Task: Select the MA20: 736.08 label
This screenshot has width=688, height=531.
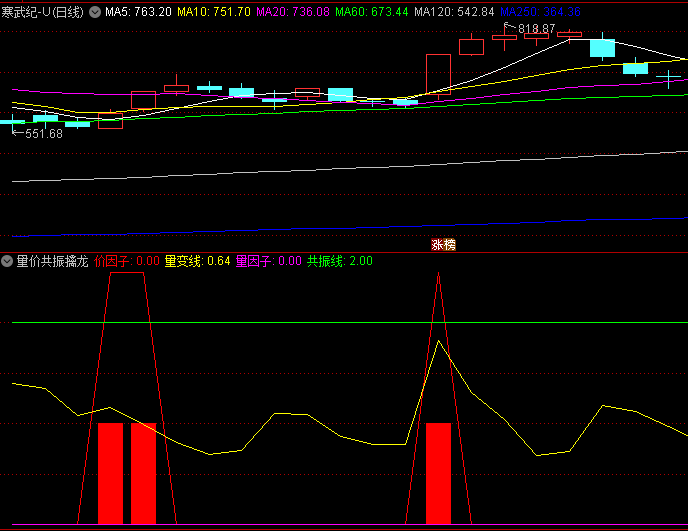Action: click(x=293, y=12)
